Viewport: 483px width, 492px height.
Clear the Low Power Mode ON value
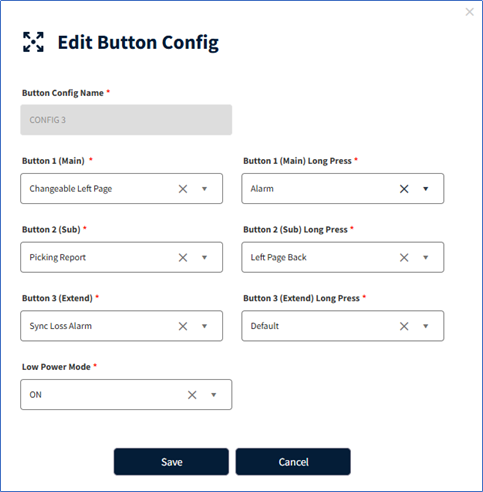[x=192, y=395]
